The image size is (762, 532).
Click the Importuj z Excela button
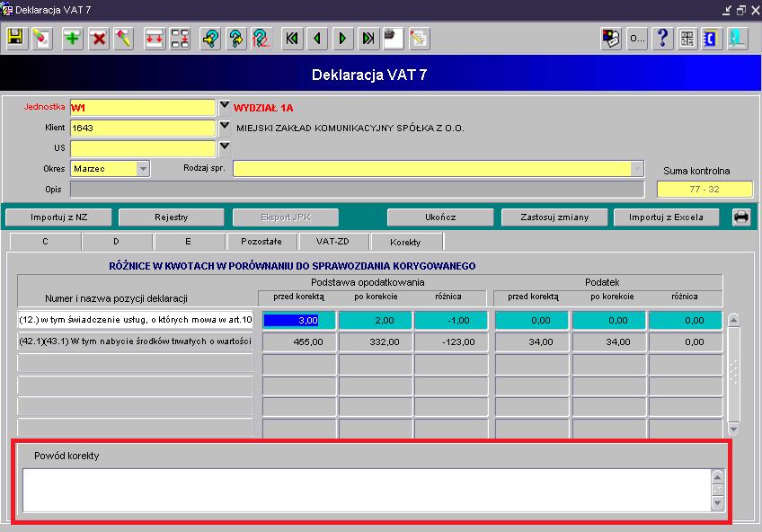[x=666, y=217]
